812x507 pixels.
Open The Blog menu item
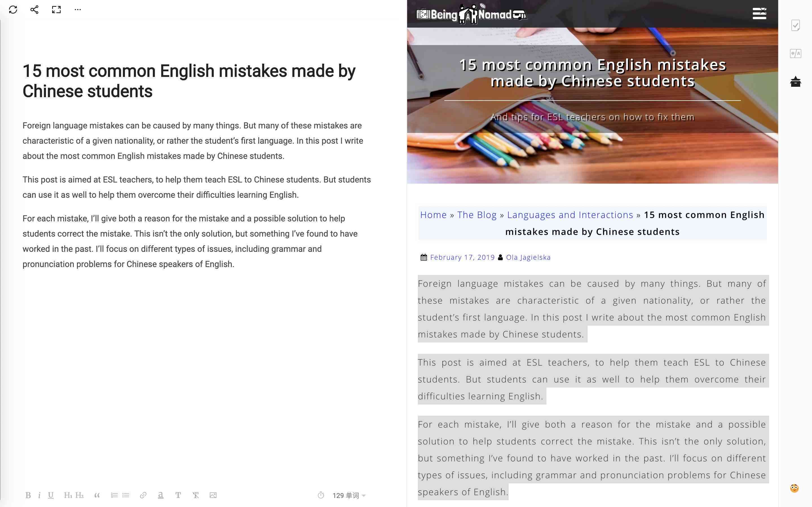point(478,214)
